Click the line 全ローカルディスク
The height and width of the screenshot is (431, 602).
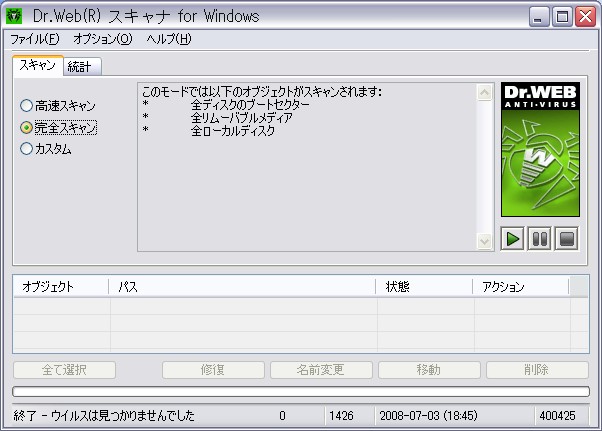tap(233, 131)
